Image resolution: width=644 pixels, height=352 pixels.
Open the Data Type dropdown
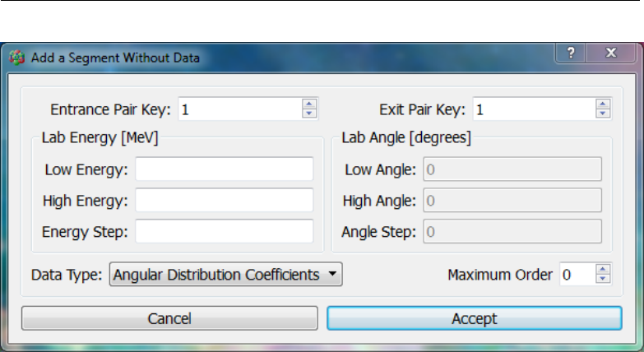(x=226, y=275)
